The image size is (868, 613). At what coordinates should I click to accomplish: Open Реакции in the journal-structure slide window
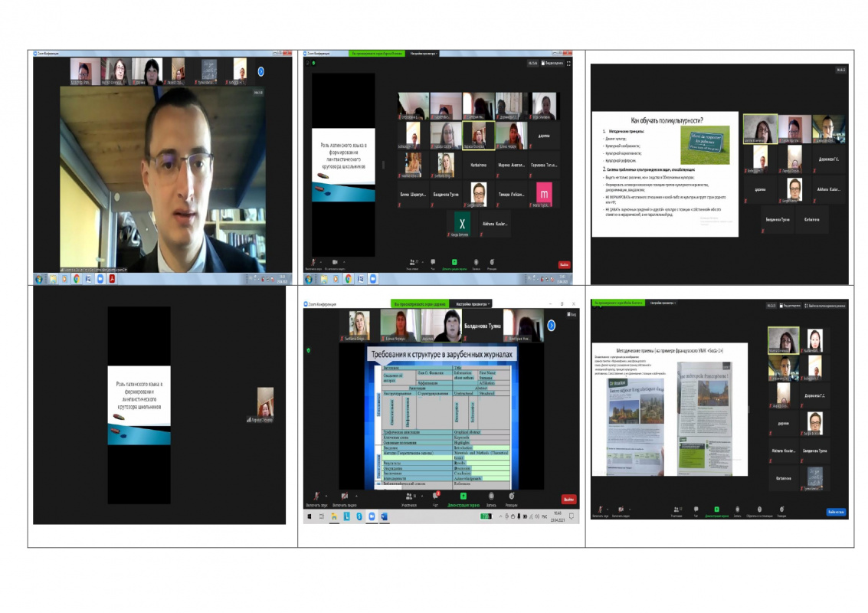(511, 497)
